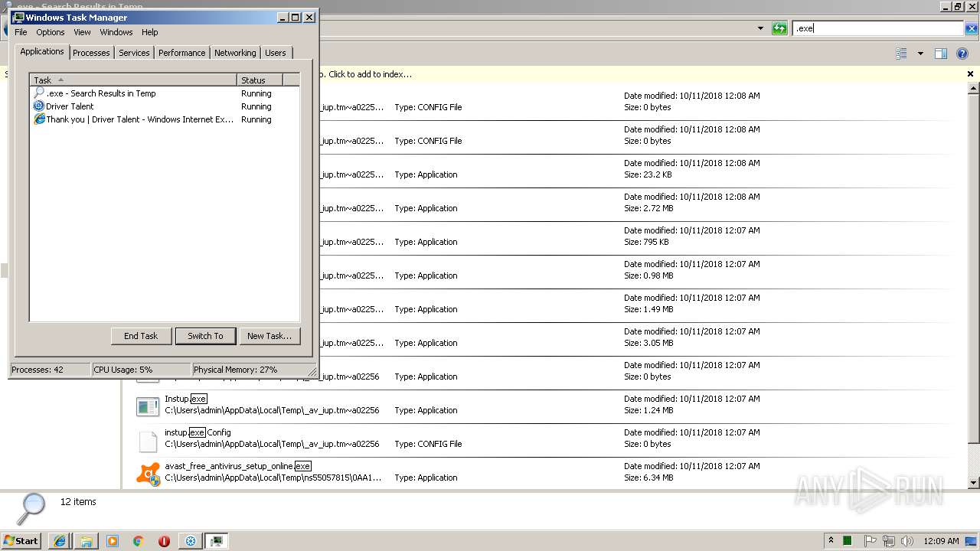Open Google Chrome from the taskbar
Screen dimensions: 980x551
(x=139, y=541)
